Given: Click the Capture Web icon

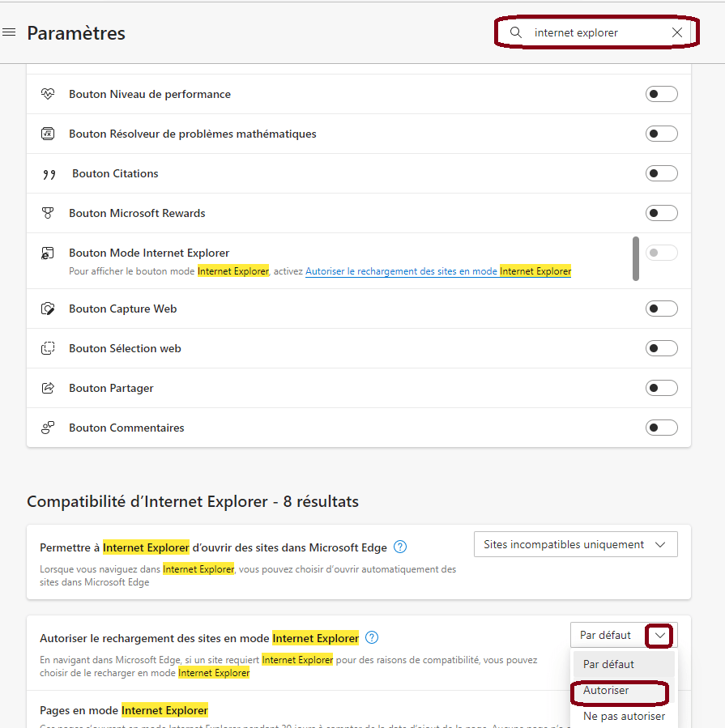Looking at the screenshot, I should (x=48, y=309).
